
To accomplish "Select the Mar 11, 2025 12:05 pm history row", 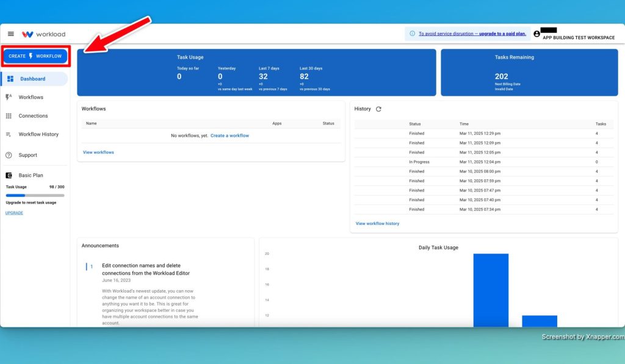I will 484,152.
